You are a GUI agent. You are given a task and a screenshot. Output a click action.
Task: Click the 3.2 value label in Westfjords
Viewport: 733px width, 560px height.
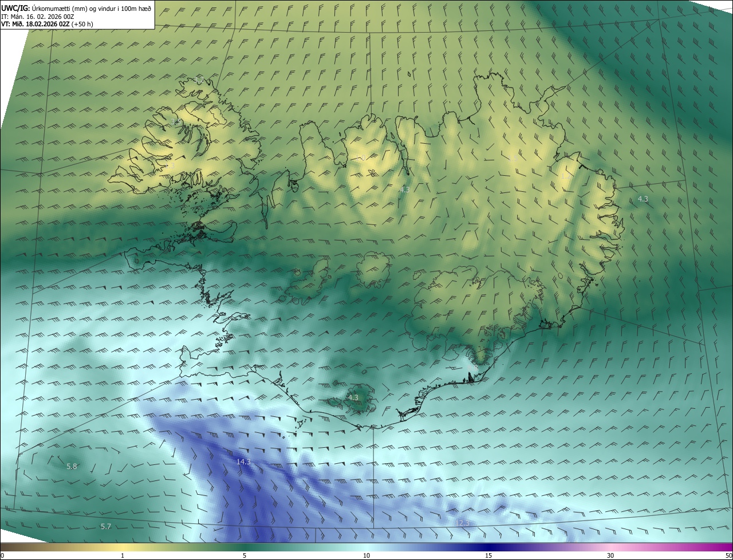click(x=198, y=80)
